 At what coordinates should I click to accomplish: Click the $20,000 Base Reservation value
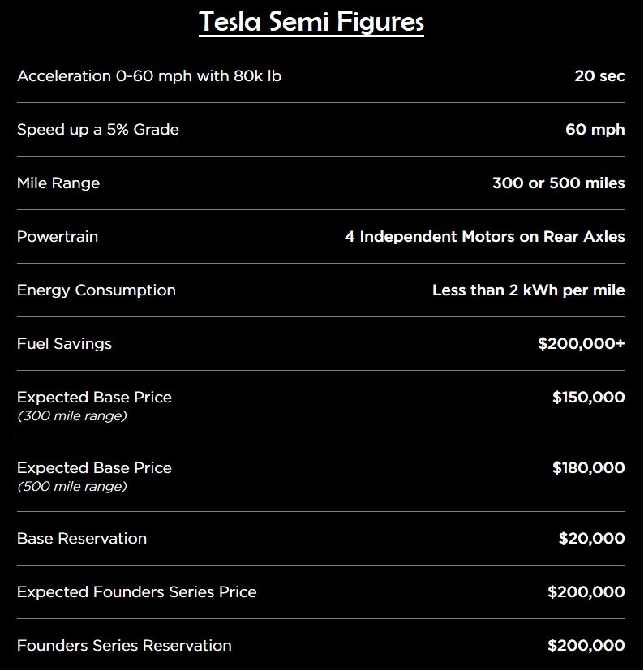[592, 538]
